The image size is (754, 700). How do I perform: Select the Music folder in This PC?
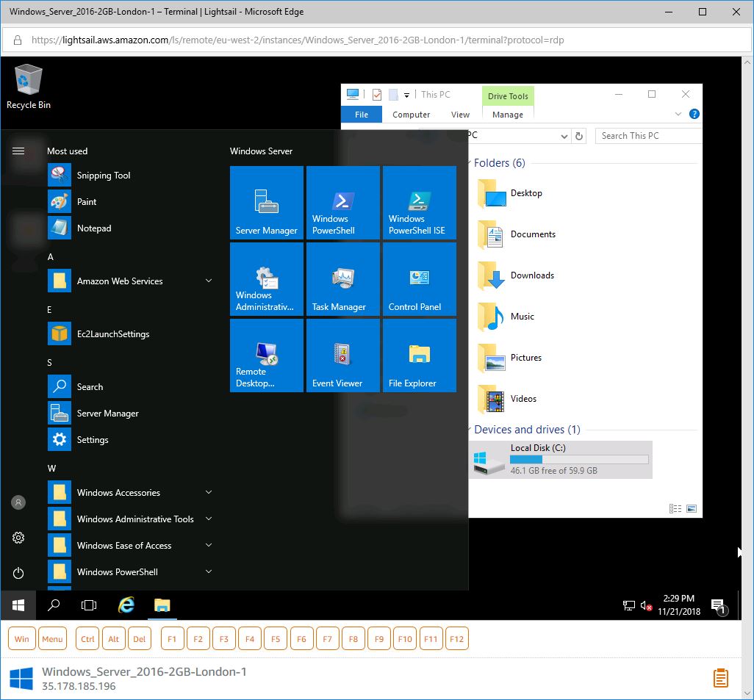click(x=506, y=317)
